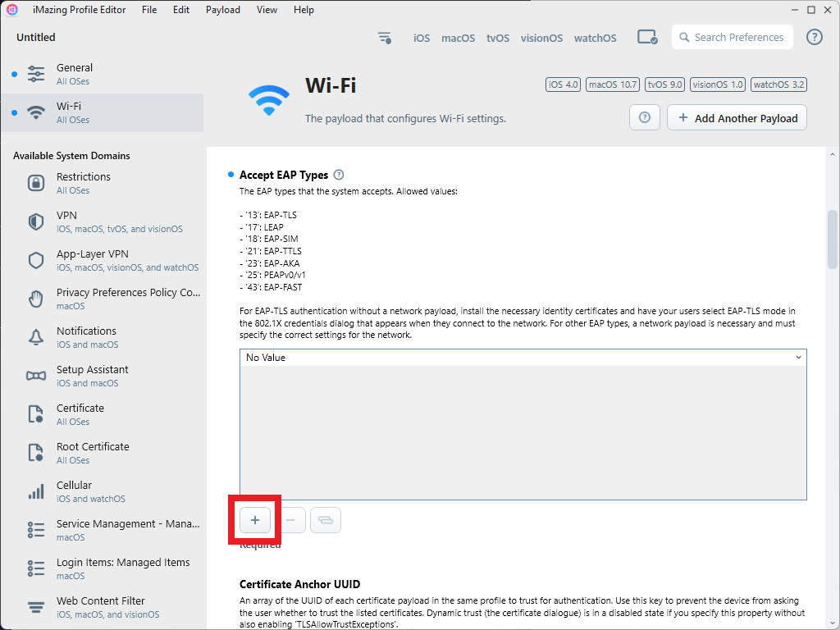Click the Wi-Fi payload icon in sidebar
The width and height of the screenshot is (840, 630).
pos(36,112)
